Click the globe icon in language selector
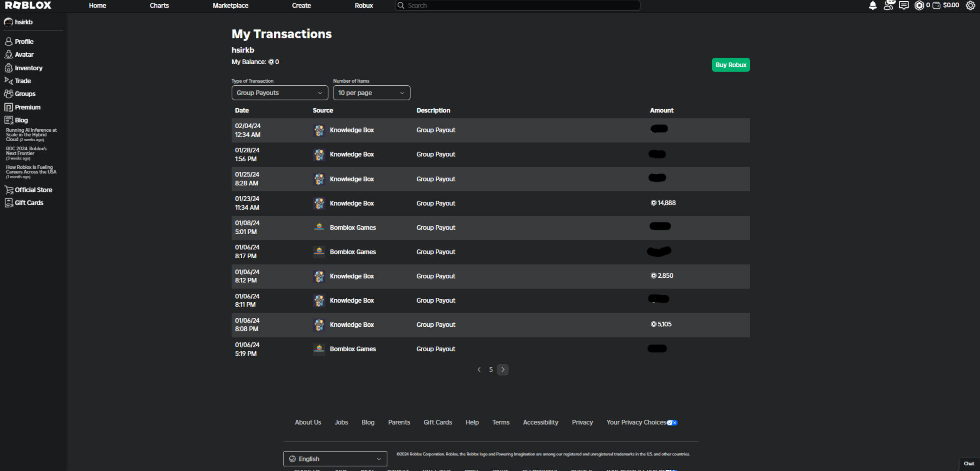The image size is (980, 471). [292, 459]
